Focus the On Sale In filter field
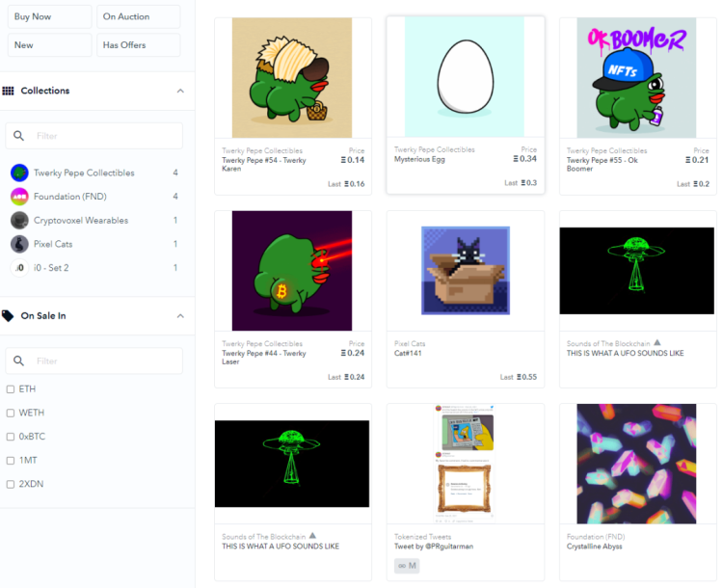The width and height of the screenshot is (723, 588). 94,361
